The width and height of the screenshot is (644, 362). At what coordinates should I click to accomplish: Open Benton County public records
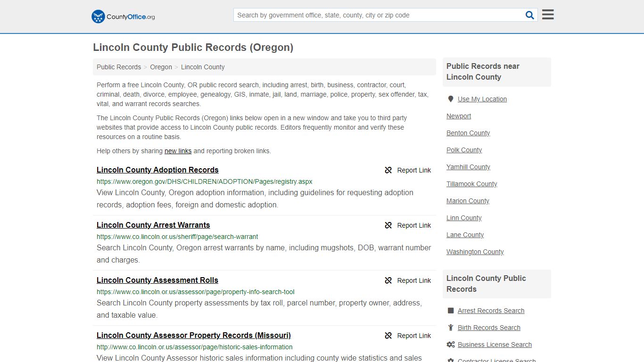click(x=468, y=133)
